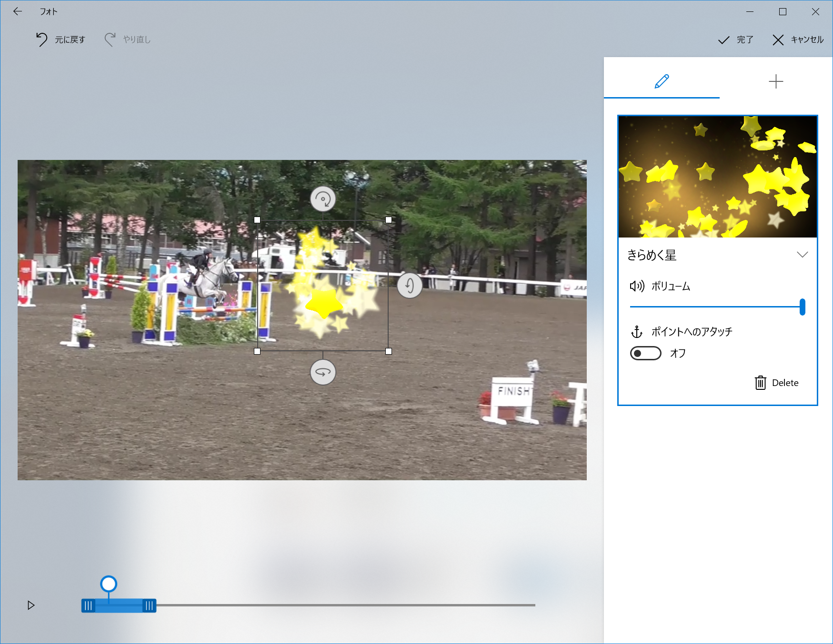Click the rotate handle above the star effect
This screenshot has width=833, height=644.
click(323, 199)
